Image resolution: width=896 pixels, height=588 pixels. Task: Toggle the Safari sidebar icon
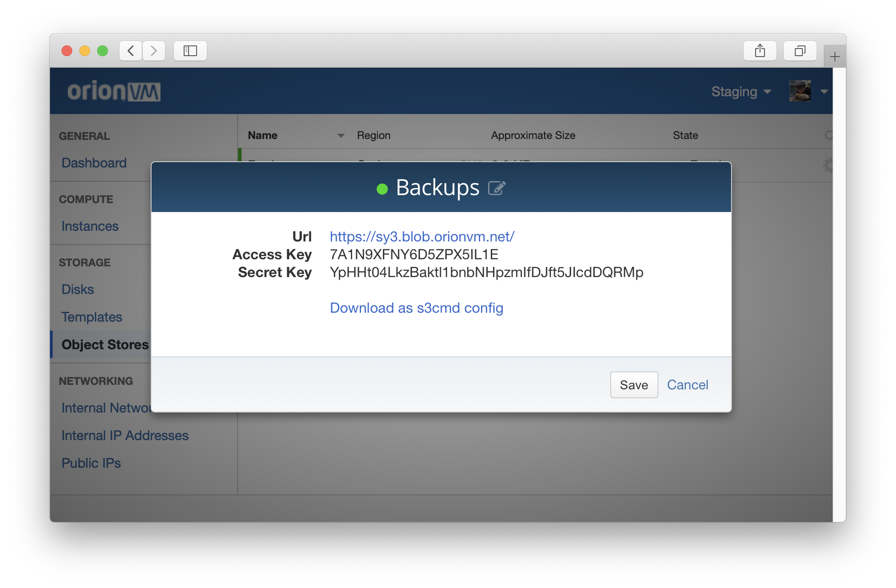tap(190, 50)
